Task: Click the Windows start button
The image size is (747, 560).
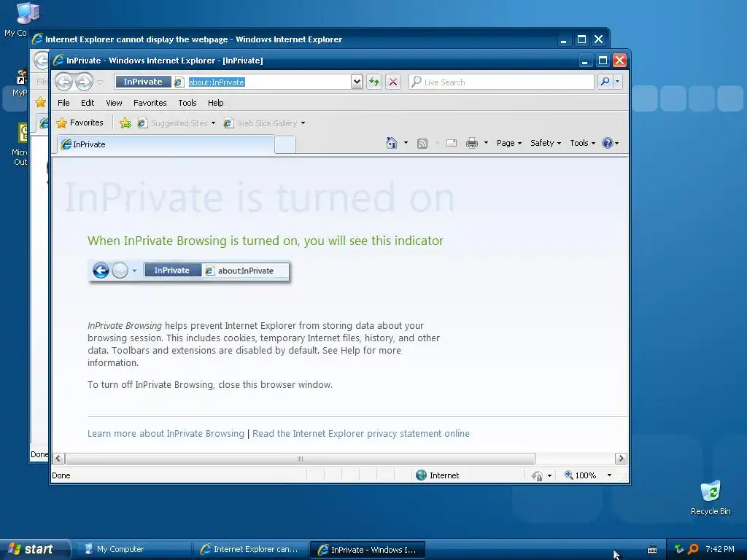Action: [35, 549]
